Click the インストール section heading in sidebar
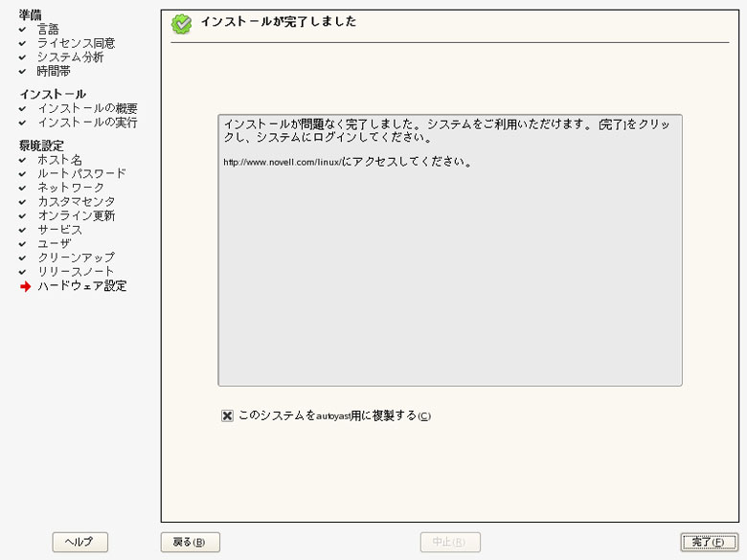The height and width of the screenshot is (560, 747). (53, 94)
